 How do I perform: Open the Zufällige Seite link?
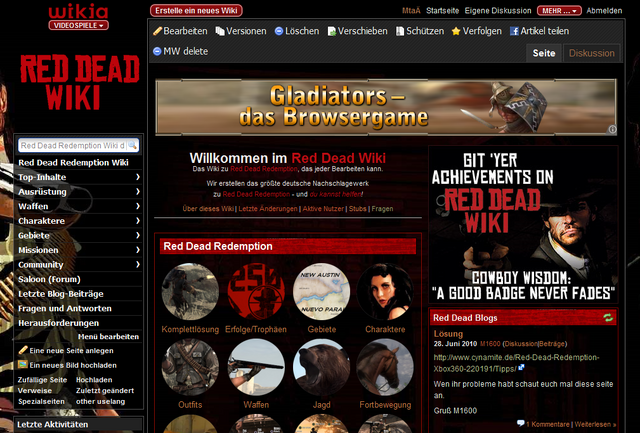coord(42,380)
